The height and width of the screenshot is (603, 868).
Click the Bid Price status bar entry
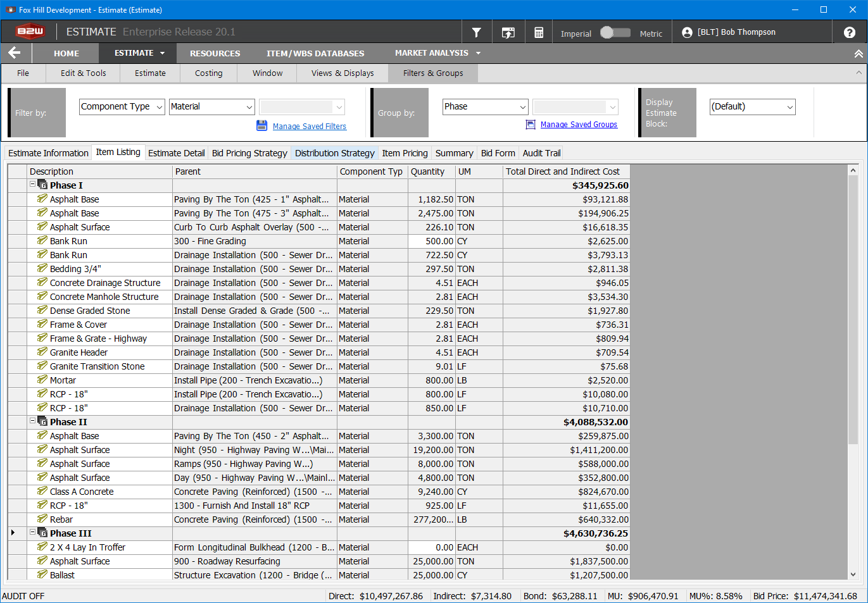click(x=805, y=596)
